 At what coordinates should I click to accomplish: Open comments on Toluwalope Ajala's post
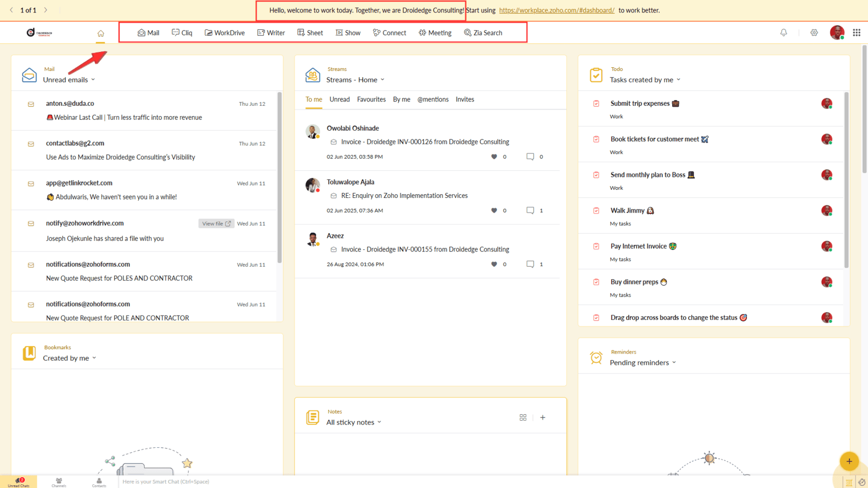530,210
